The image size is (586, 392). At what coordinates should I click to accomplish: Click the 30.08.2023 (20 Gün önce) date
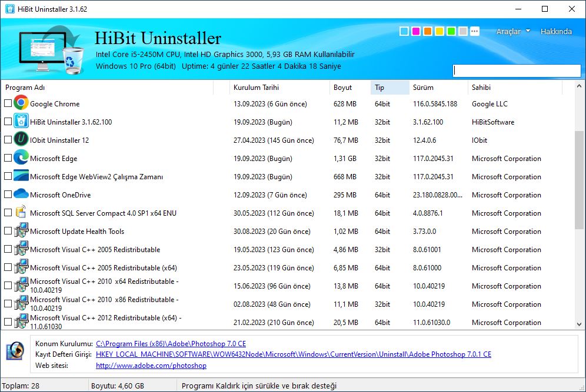(x=272, y=232)
